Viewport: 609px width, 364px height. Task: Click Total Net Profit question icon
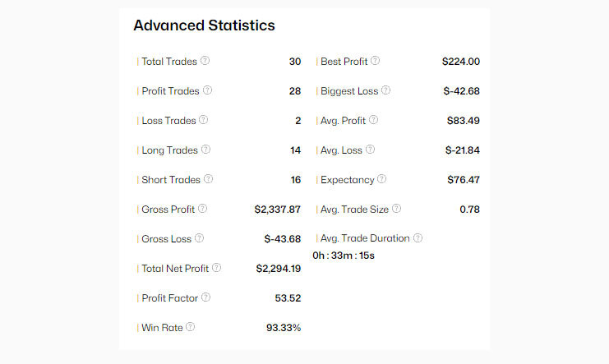click(216, 268)
